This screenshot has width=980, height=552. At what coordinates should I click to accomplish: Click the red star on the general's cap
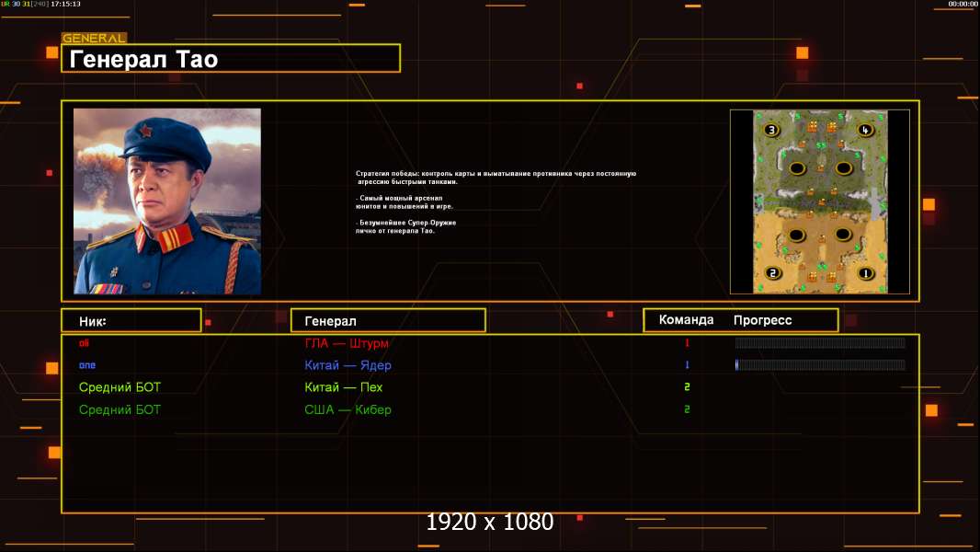coord(145,132)
